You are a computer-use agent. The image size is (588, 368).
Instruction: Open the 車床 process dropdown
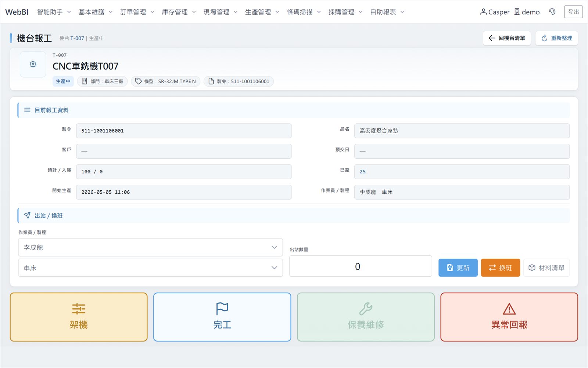click(x=150, y=268)
